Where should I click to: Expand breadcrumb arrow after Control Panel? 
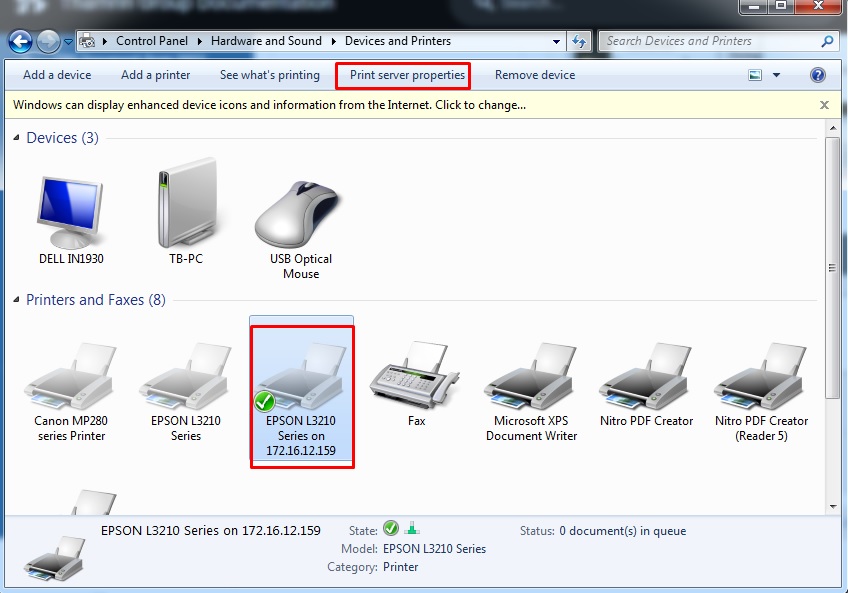pyautogui.click(x=200, y=41)
